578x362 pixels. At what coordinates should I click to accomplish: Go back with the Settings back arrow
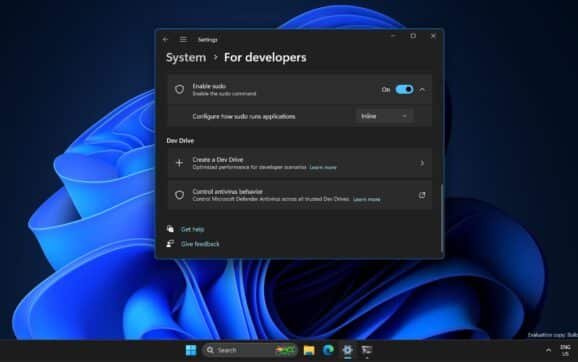[166, 39]
